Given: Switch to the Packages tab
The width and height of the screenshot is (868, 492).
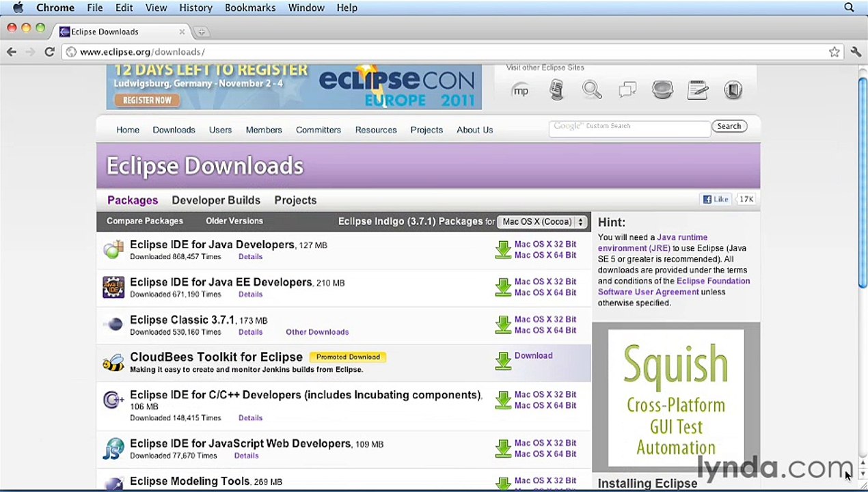Looking at the screenshot, I should pyautogui.click(x=133, y=200).
